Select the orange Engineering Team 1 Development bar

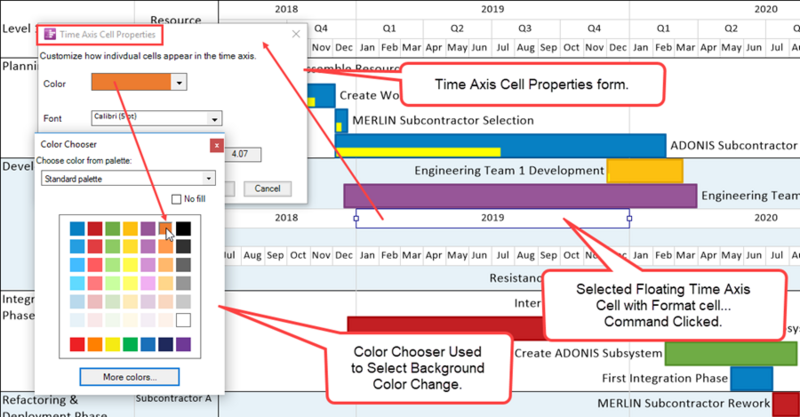(x=645, y=171)
